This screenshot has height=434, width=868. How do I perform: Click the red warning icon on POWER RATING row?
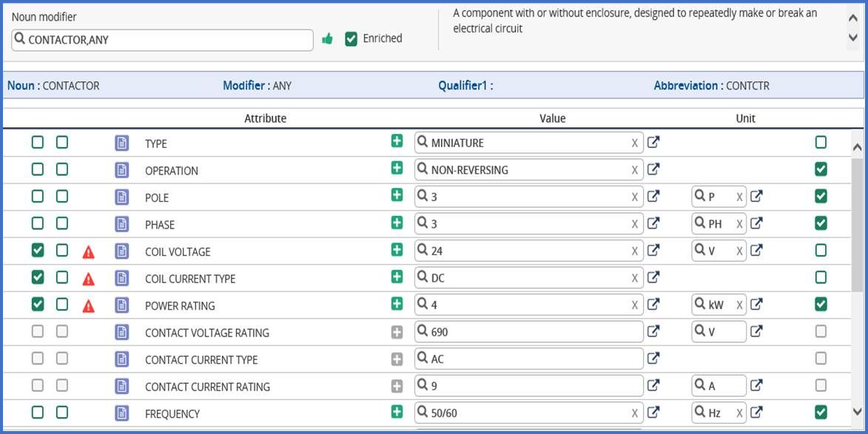(x=89, y=306)
